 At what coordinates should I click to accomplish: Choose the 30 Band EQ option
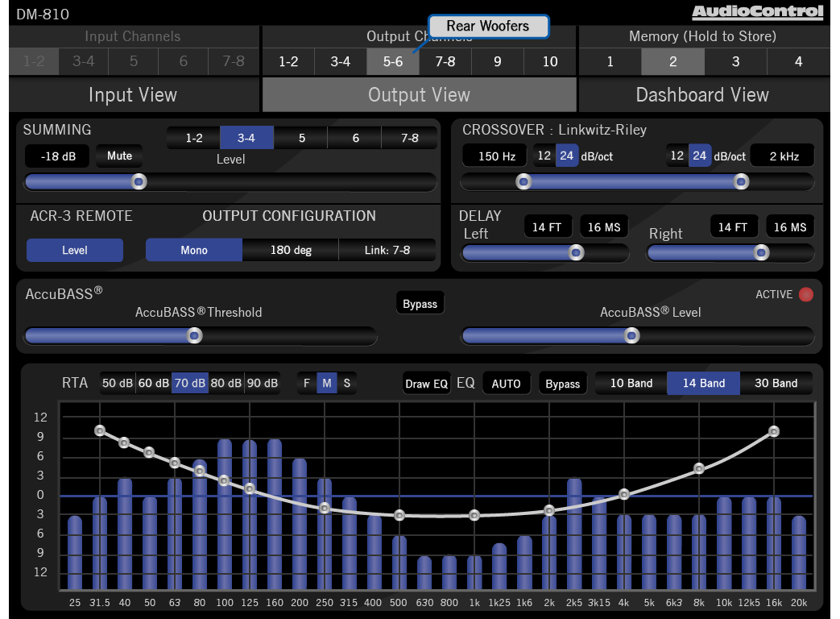click(x=776, y=384)
